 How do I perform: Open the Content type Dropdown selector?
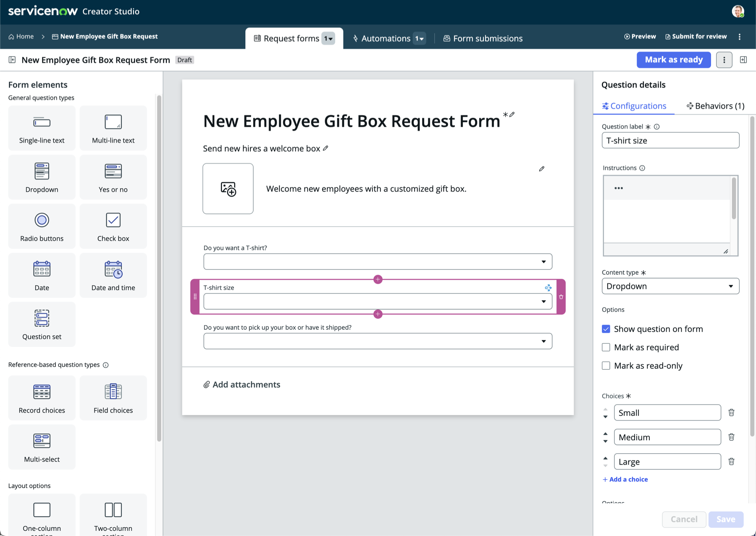[670, 286]
